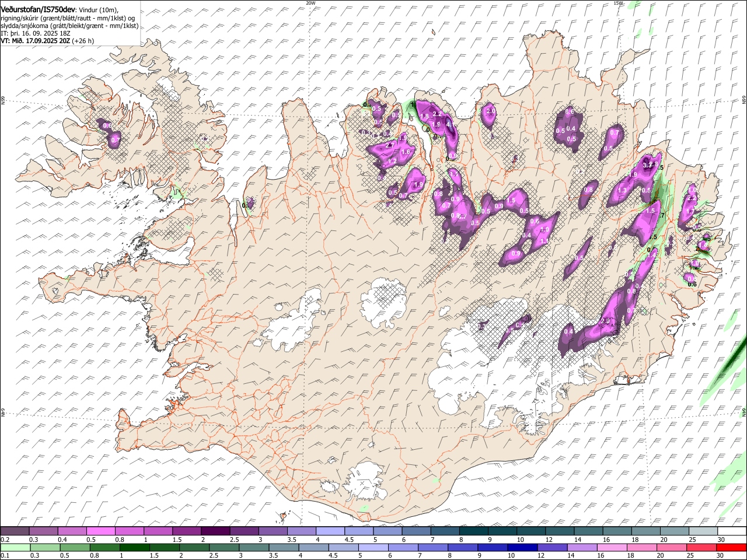Screen dimensions: 747x560
Task: Select bottom-row pale green swatch between 0.1 and 0.3
Action: [x=15, y=547]
